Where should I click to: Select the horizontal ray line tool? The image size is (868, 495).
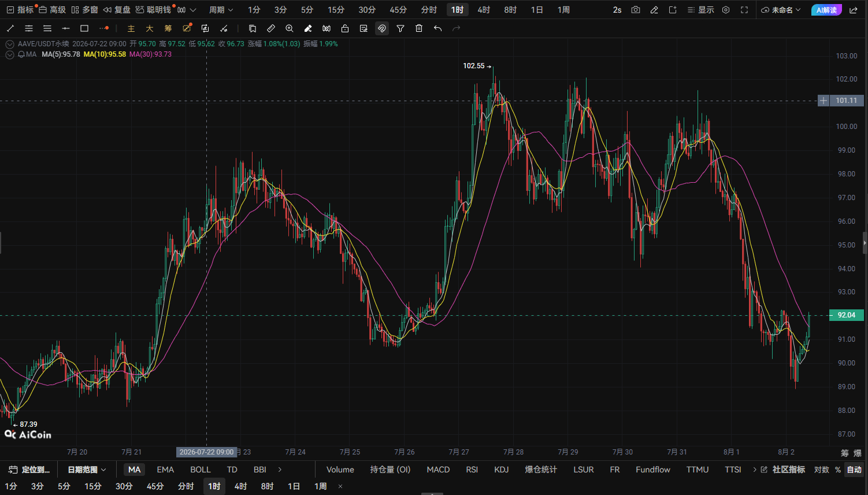coord(66,28)
